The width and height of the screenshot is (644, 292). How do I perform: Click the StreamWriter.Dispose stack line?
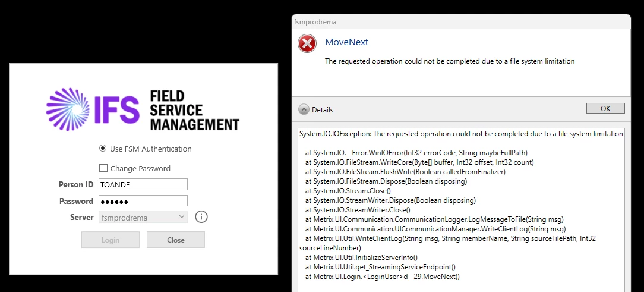[x=390, y=200]
